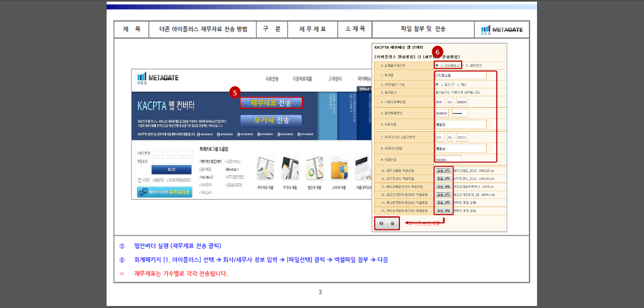Open the 소득세 제출 folder shield icon
The image size is (644, 308).
pos(339,168)
